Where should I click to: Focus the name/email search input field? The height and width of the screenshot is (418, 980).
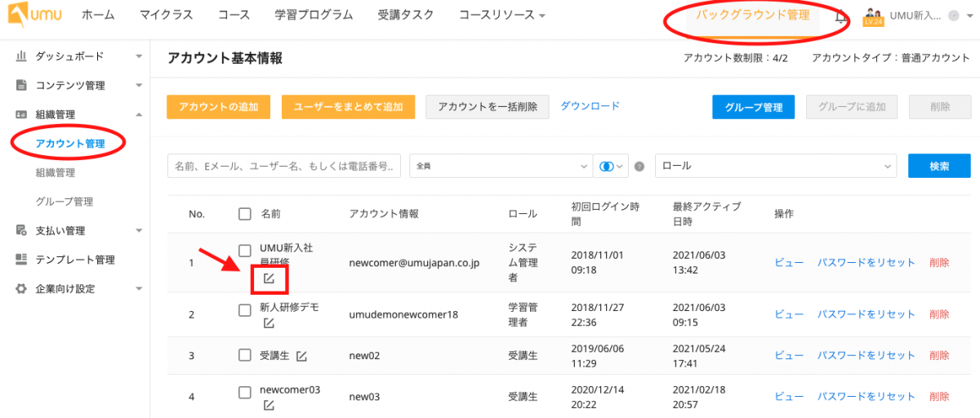pyautogui.click(x=284, y=166)
